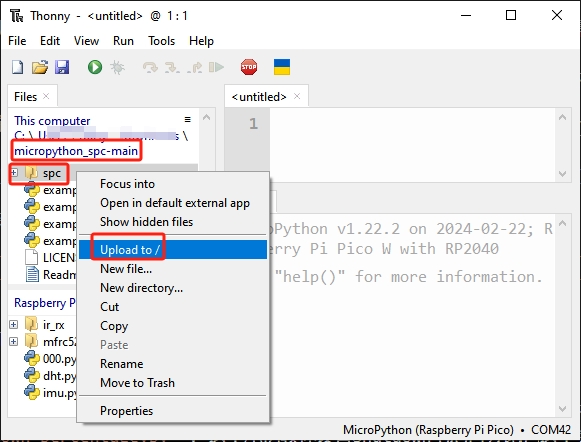
Task: Click the Files panel scroll up arrow
Action: pos(206,118)
